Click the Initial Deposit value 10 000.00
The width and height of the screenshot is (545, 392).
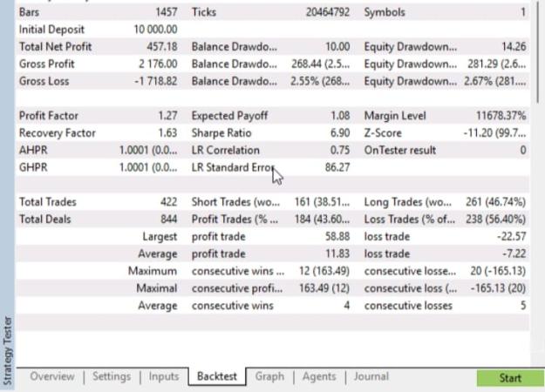pos(155,30)
